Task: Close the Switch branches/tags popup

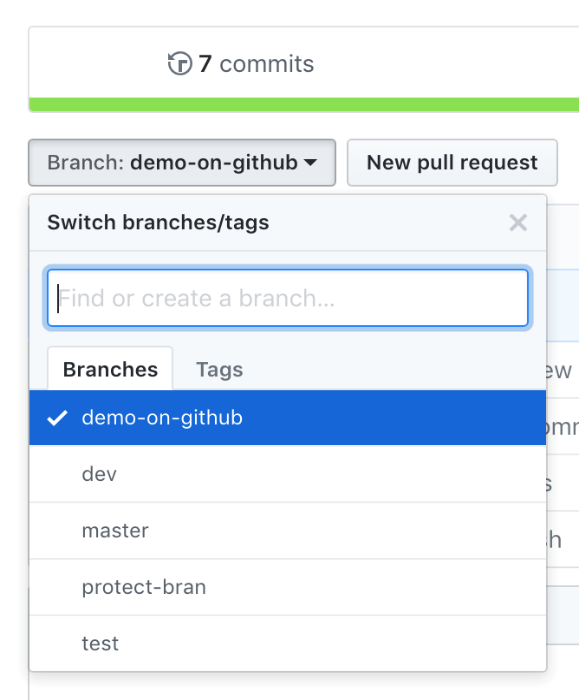Action: point(518,222)
